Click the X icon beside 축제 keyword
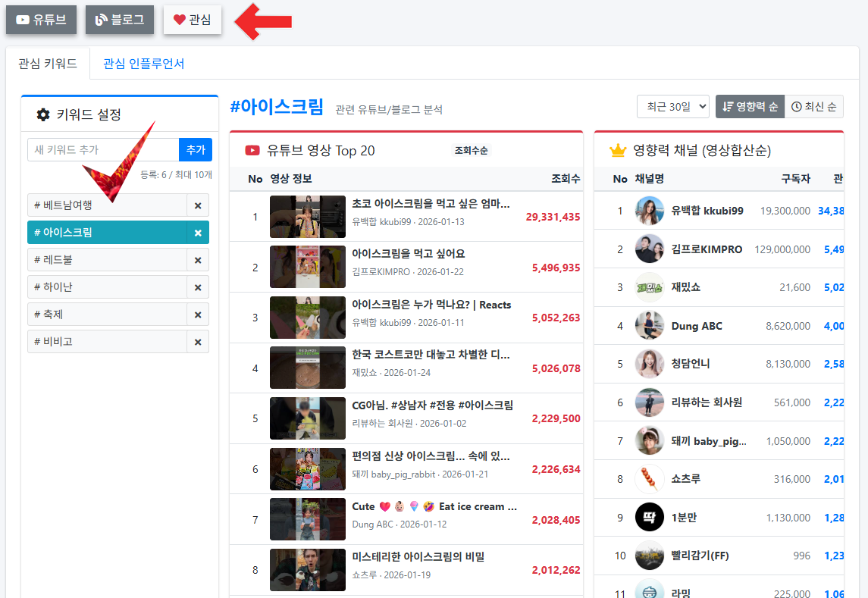Viewport: 868px width, 598px height. coord(198,315)
